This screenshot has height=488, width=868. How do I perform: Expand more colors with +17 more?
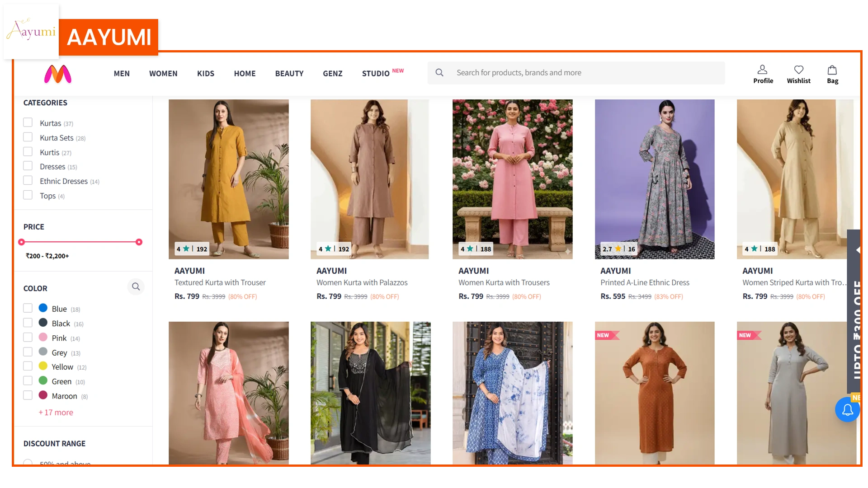[56, 412]
